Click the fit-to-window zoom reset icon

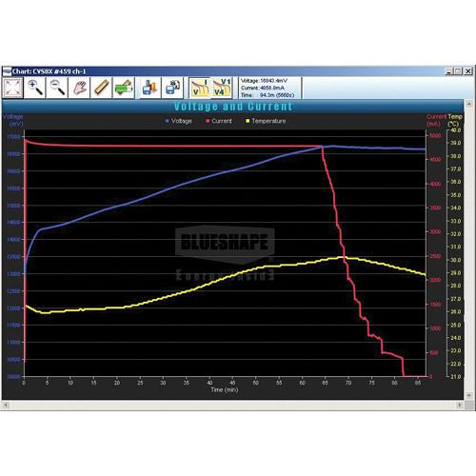pyautogui.click(x=13, y=88)
